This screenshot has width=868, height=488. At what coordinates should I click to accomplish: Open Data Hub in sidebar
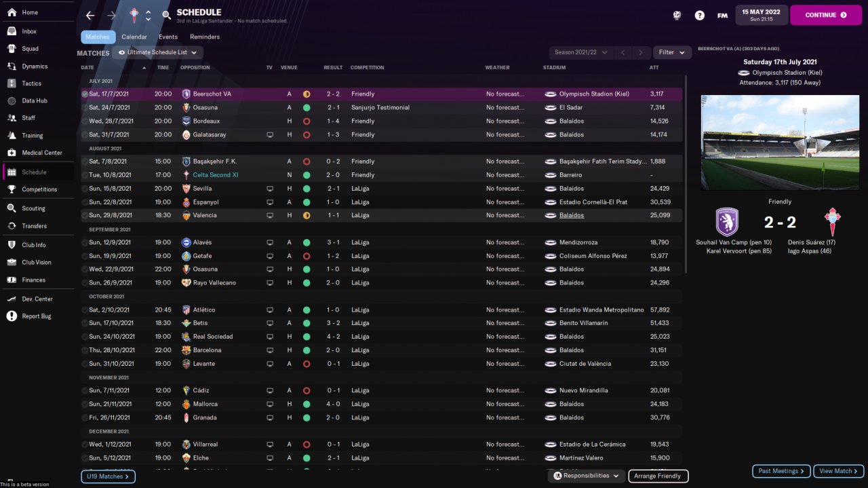tap(35, 100)
